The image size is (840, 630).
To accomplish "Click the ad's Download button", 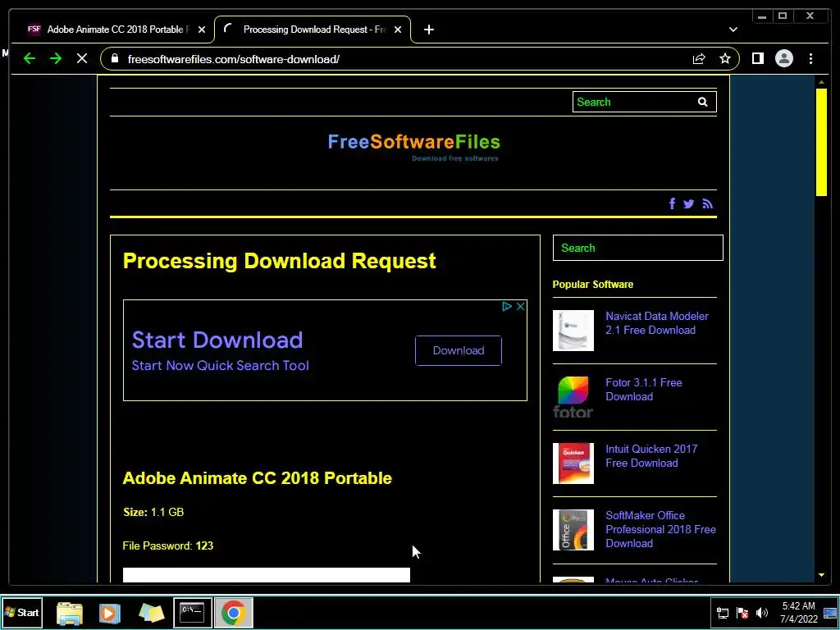I will coord(459,350).
